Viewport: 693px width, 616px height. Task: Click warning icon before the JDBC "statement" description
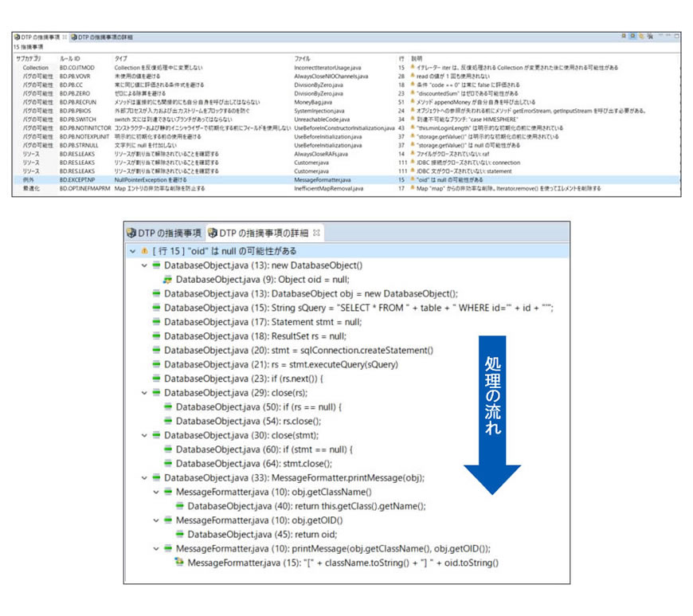[413, 171]
